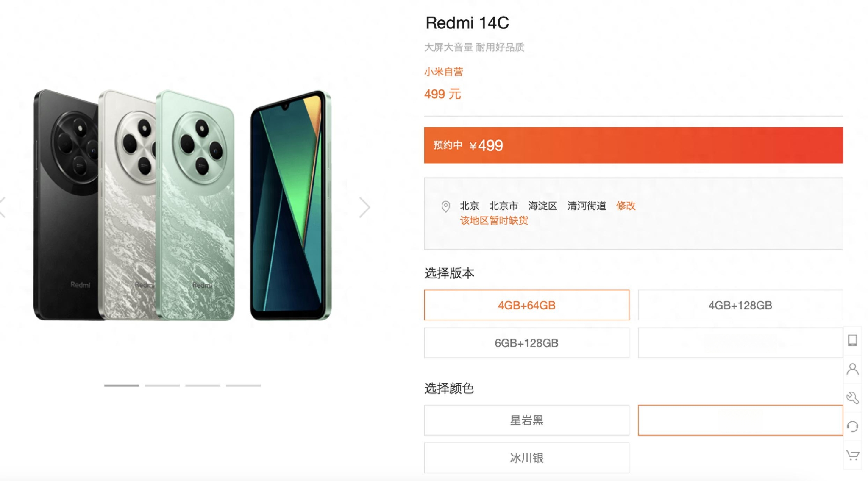
Task: Jump to fourth carousel image indicator
Action: 243,386
